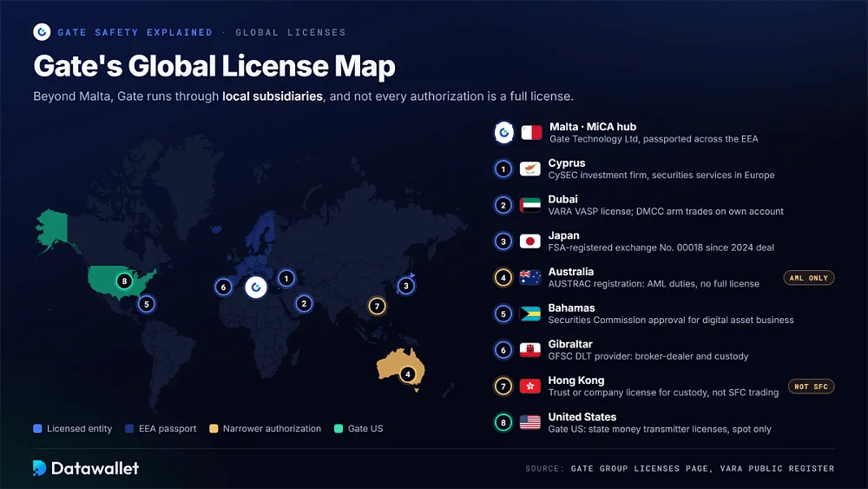The image size is (868, 489).
Task: Click the 'Hong Kong' heading
Action: (x=576, y=380)
